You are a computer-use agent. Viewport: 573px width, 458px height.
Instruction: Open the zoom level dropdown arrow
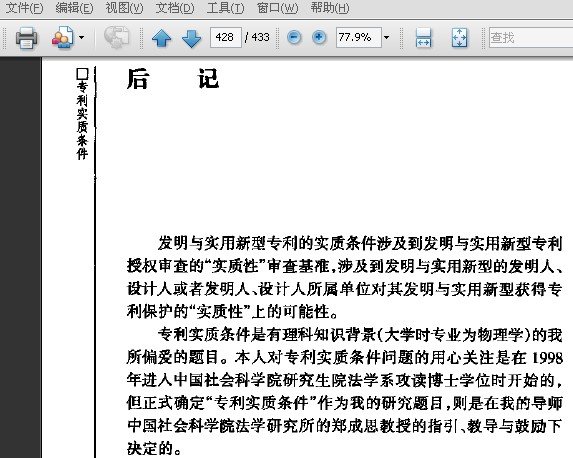click(386, 37)
